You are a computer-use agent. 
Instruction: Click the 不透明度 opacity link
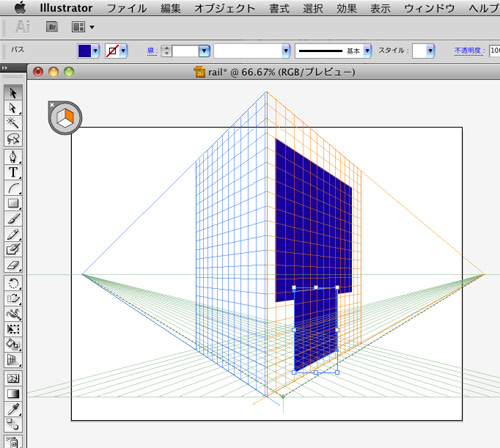[469, 50]
